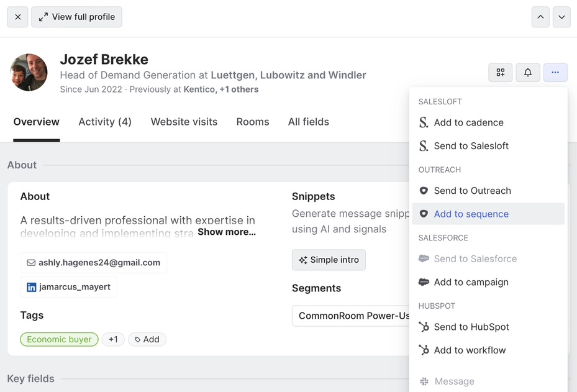The height and width of the screenshot is (392, 577).
Task: Click the Salesloft logo beside Add to cadence
Action: pos(424,122)
